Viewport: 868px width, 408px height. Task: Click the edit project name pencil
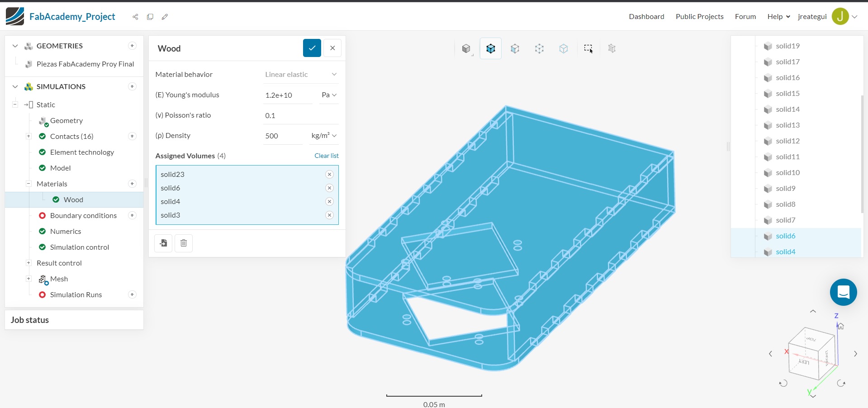click(x=165, y=17)
